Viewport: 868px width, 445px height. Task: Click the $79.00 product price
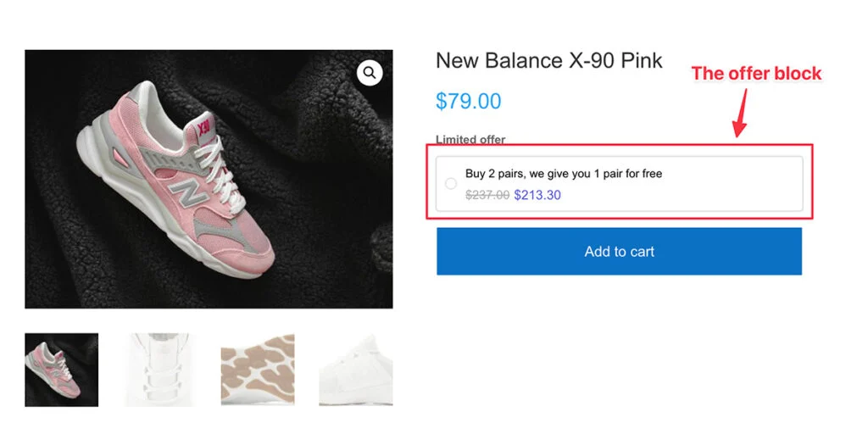pos(468,102)
